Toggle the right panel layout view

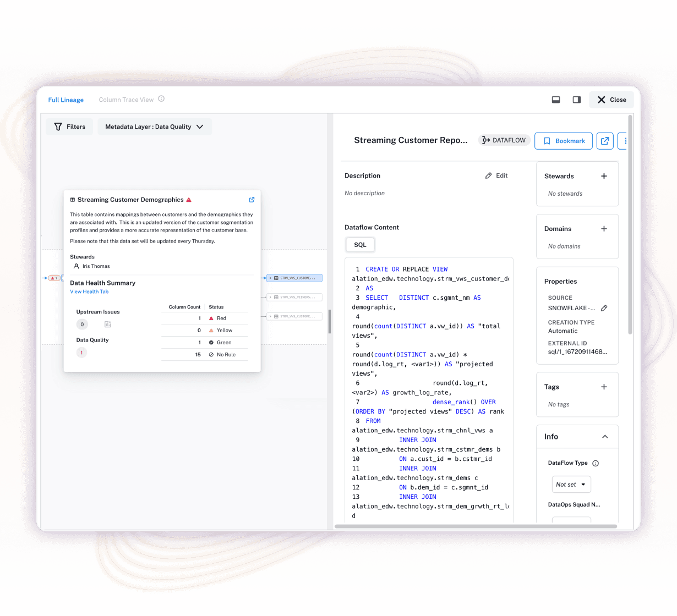[x=576, y=100]
